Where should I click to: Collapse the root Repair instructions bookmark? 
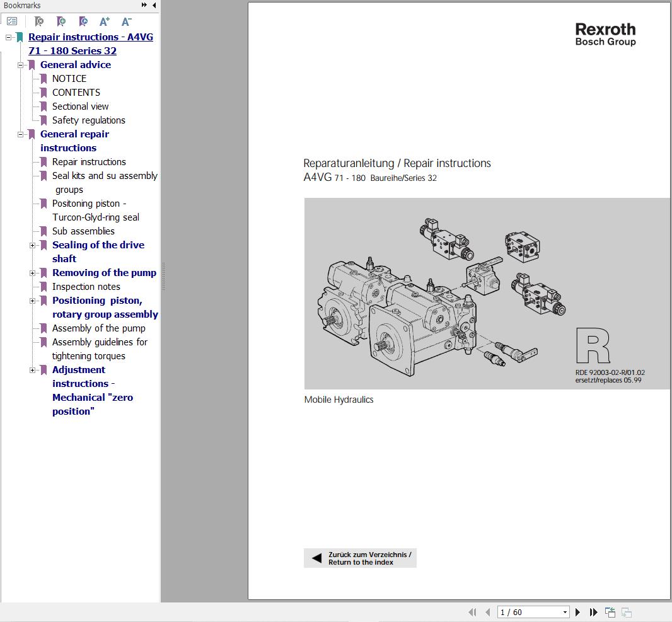point(8,37)
